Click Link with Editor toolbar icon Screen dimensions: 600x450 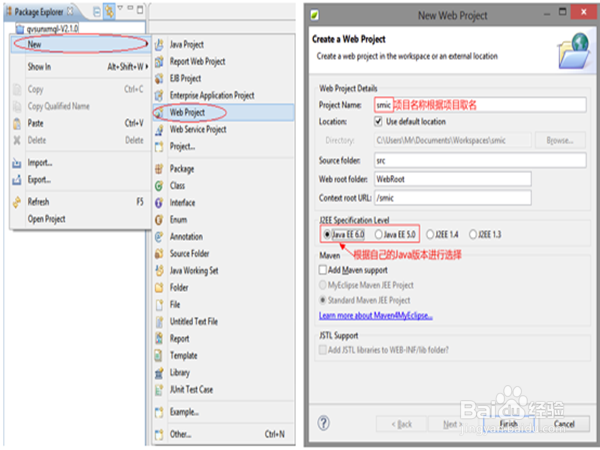pos(109,12)
